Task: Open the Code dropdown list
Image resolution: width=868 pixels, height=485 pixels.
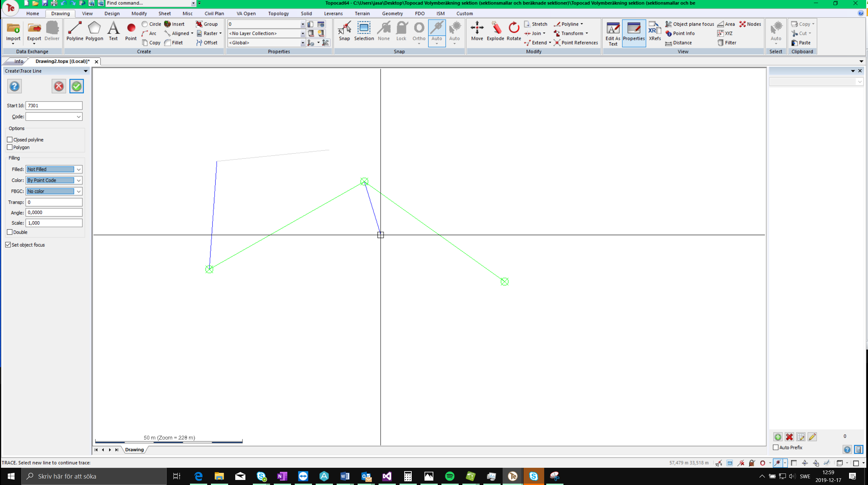Action: [78, 117]
